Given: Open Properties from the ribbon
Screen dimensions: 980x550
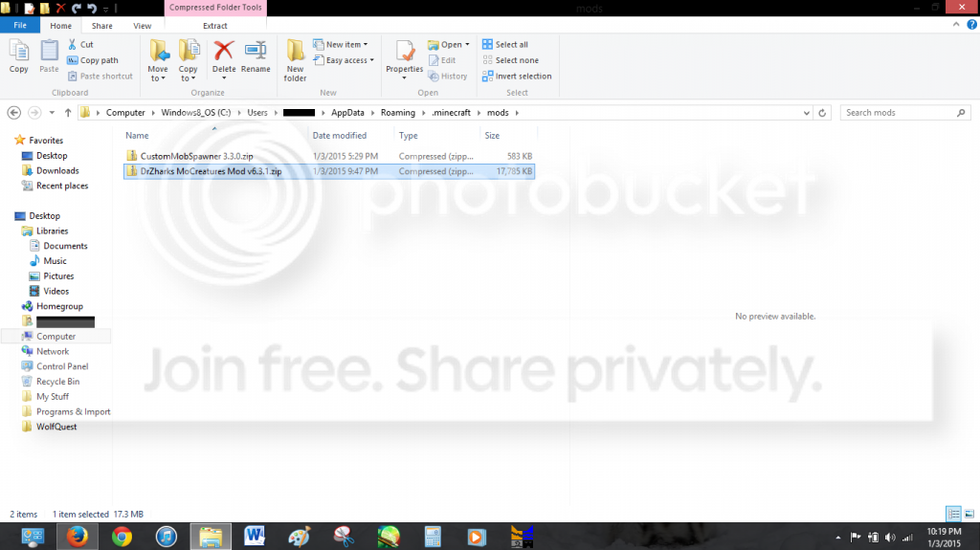Looking at the screenshot, I should pos(404,55).
